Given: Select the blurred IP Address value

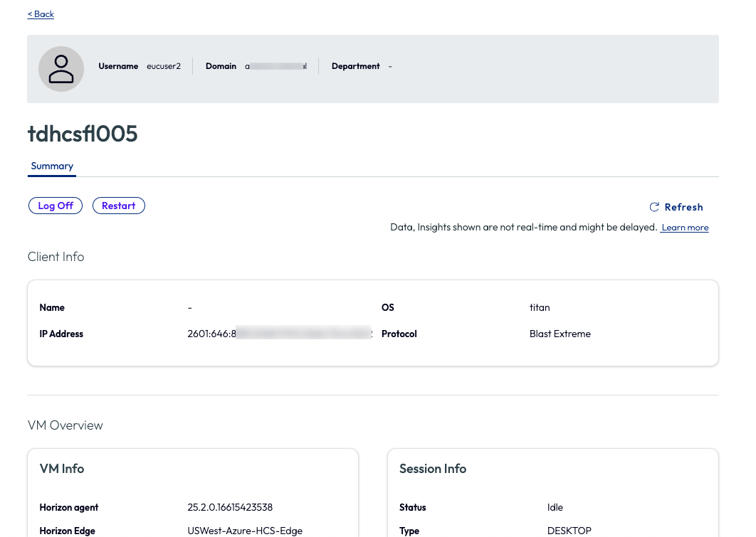Looking at the screenshot, I should (280, 334).
